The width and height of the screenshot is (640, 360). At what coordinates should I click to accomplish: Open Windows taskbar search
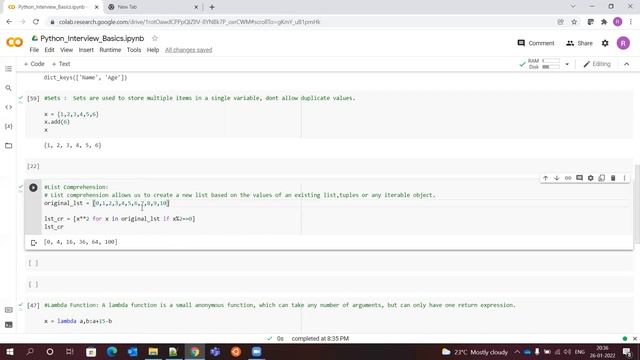(30, 351)
